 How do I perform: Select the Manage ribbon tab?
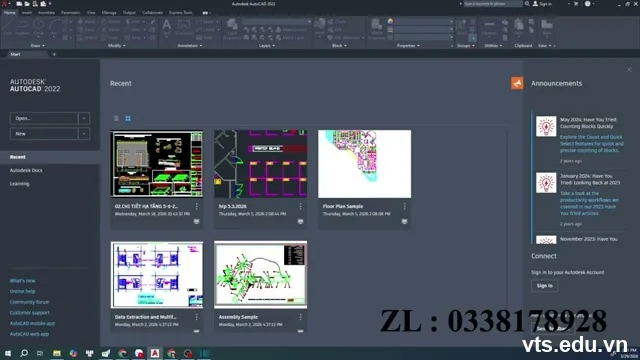(x=109, y=13)
